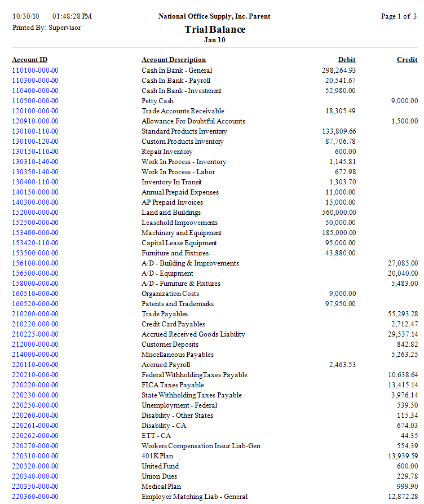Click the Account Description column header
This screenshot has height=504, width=424.
[x=174, y=60]
